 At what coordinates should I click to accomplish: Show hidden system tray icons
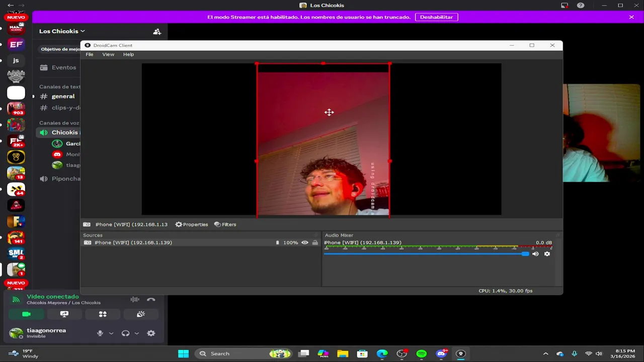click(x=545, y=353)
